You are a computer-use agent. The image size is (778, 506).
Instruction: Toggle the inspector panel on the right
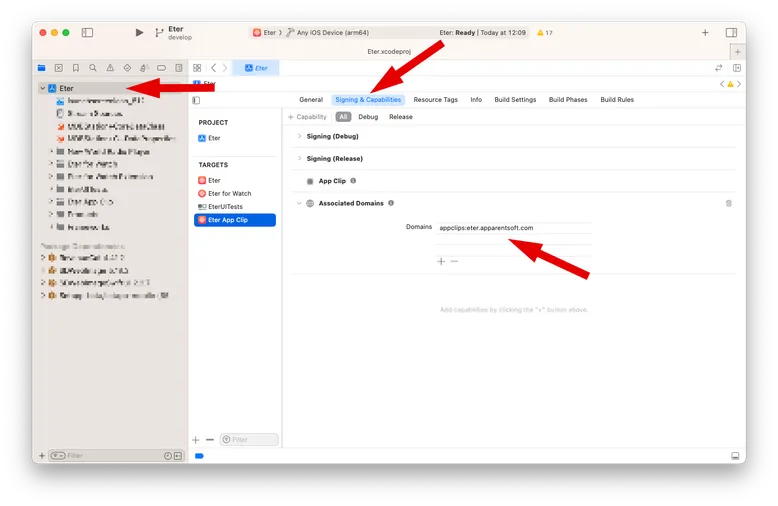point(731,33)
